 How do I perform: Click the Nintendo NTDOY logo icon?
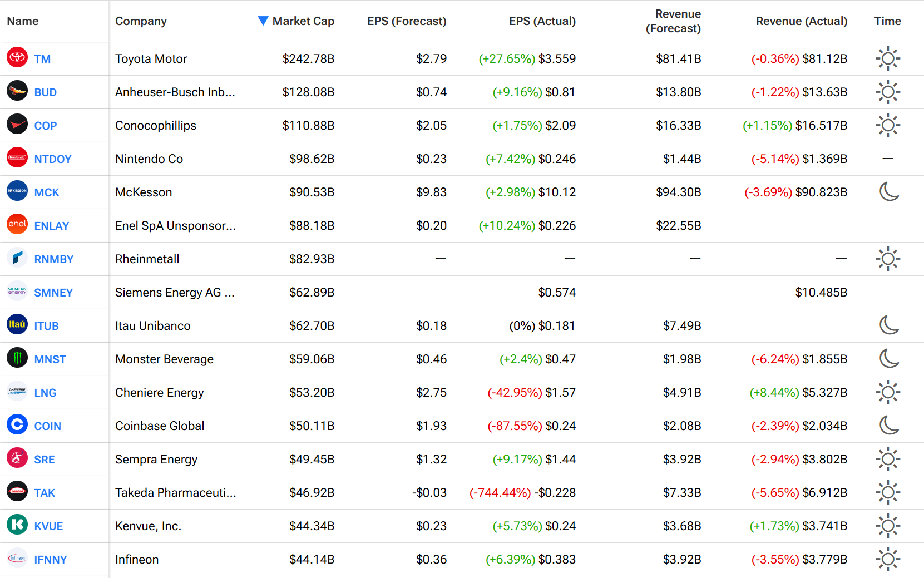coord(17,157)
